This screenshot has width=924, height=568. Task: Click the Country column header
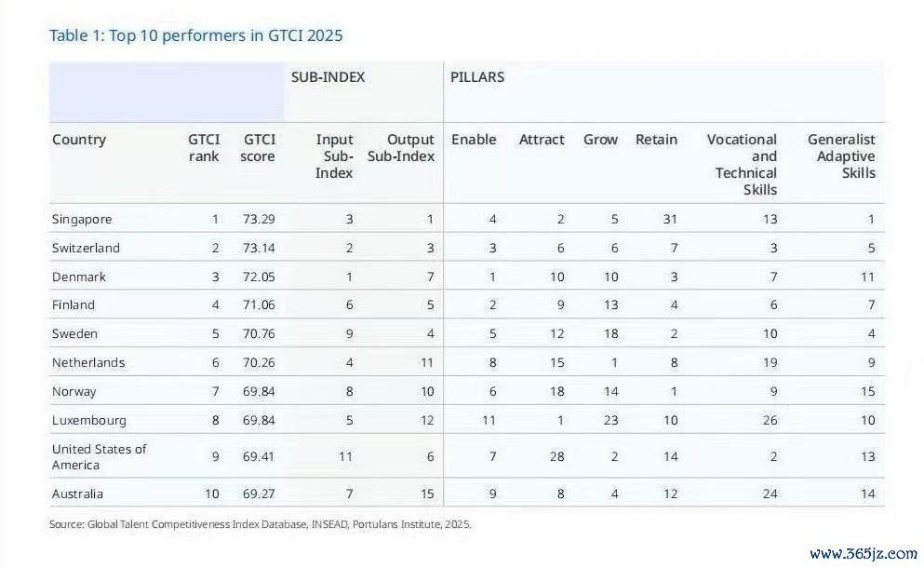click(79, 140)
